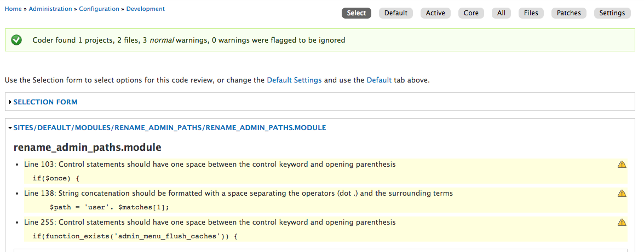The image size is (644, 252).
Task: Go to Home in the breadcrumb
Action: tap(13, 9)
